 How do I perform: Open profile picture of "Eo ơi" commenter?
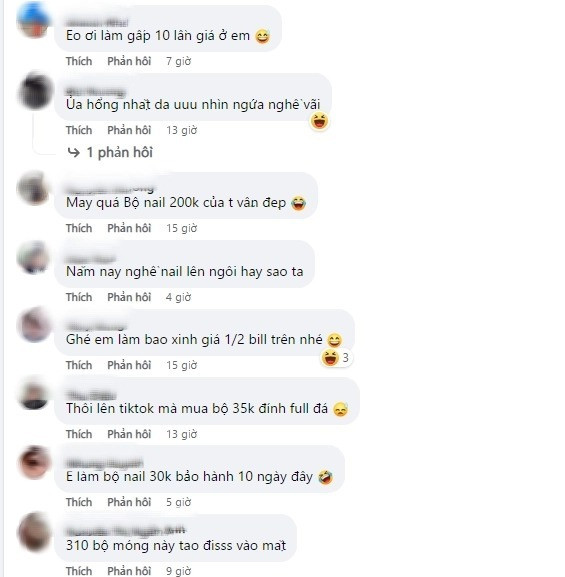[x=34, y=20]
